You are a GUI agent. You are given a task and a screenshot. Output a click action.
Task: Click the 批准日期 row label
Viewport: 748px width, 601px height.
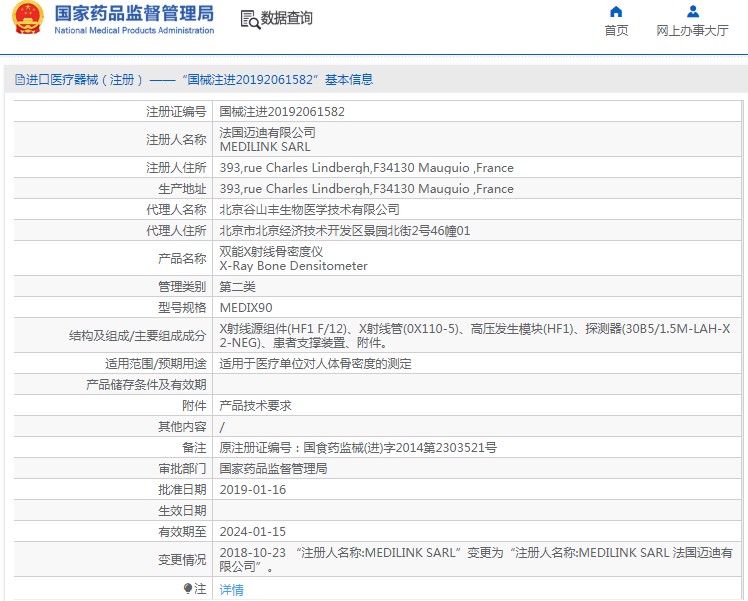(x=182, y=490)
